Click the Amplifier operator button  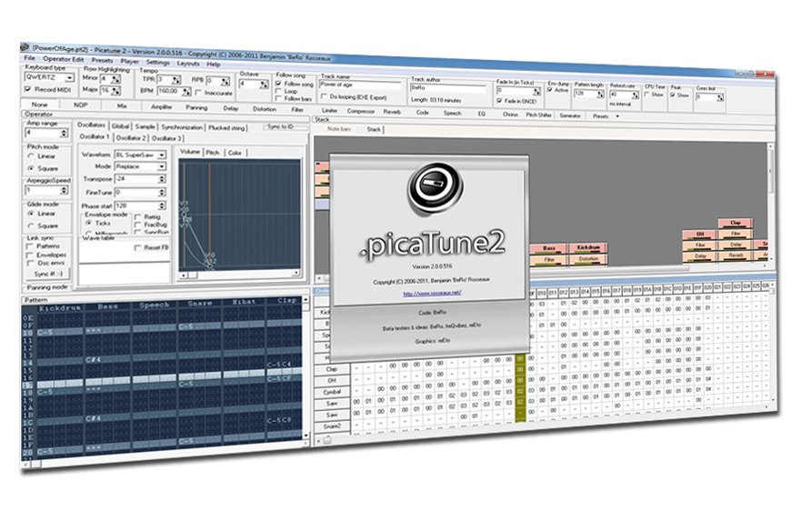pyautogui.click(x=162, y=106)
